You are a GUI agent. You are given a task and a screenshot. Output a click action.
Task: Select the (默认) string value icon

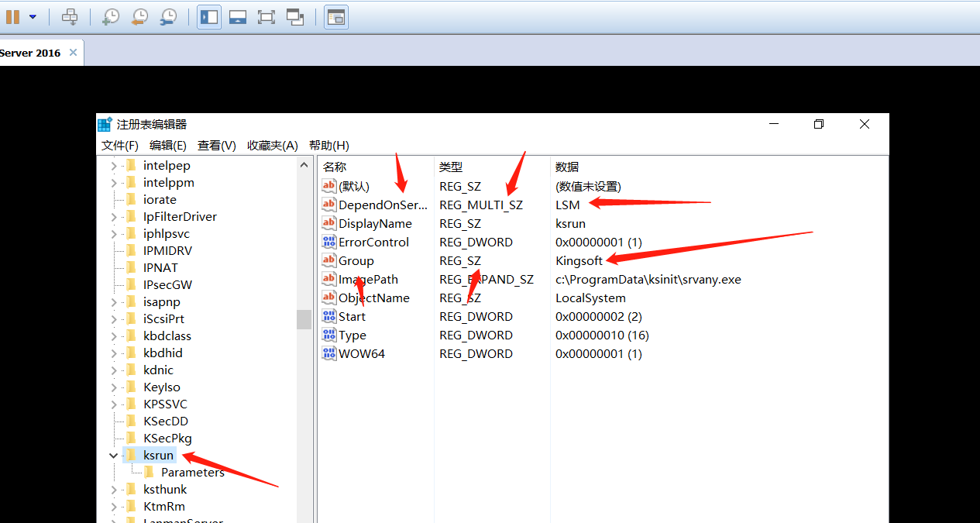tap(329, 186)
